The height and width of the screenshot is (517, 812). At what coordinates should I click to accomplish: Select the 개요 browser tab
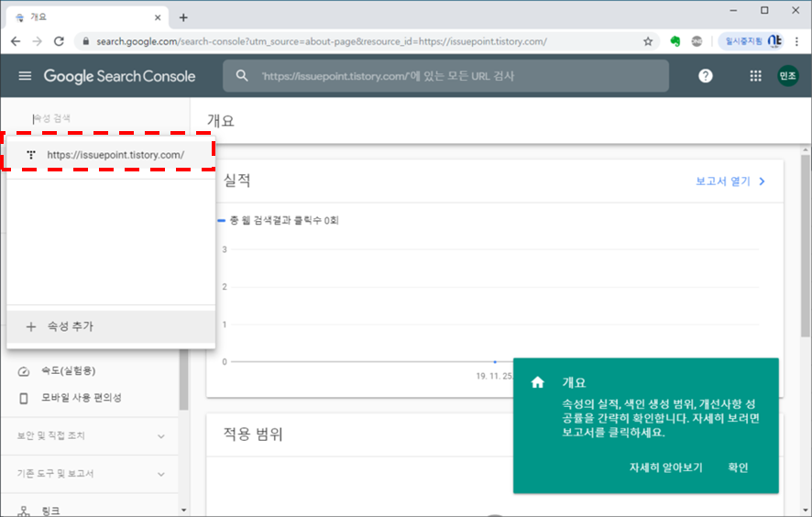(x=88, y=17)
